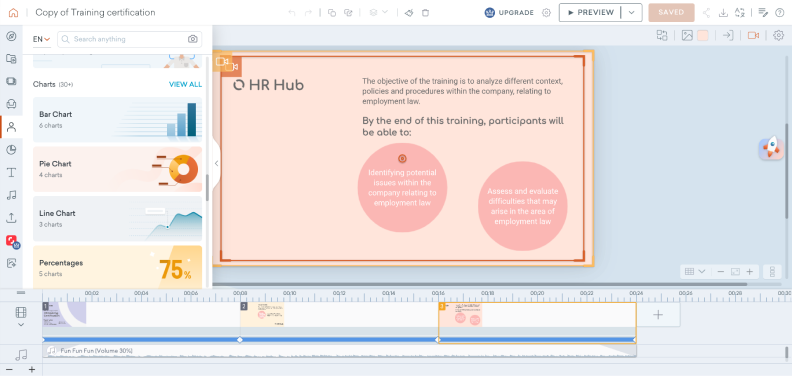Zoom out timeline with minus button
This screenshot has width=792, height=376.
9,369
